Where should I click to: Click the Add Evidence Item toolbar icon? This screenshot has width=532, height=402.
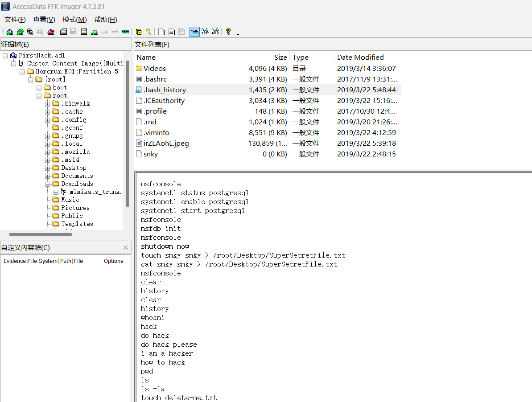tap(9, 32)
